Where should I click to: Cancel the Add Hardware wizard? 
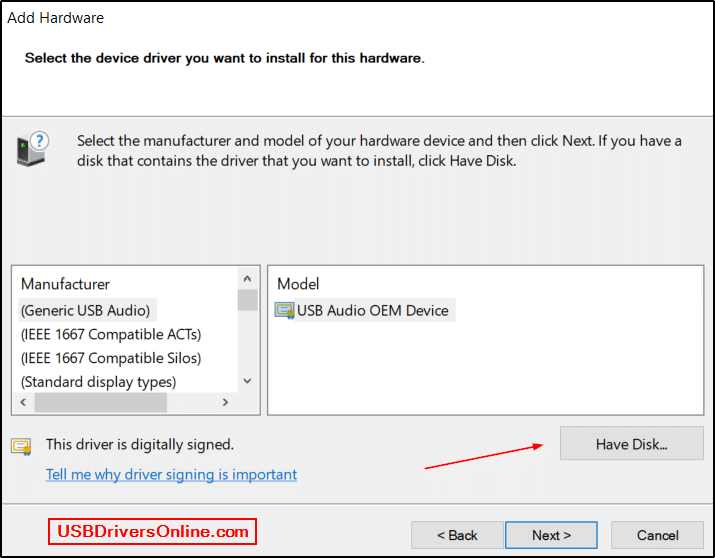(x=657, y=535)
